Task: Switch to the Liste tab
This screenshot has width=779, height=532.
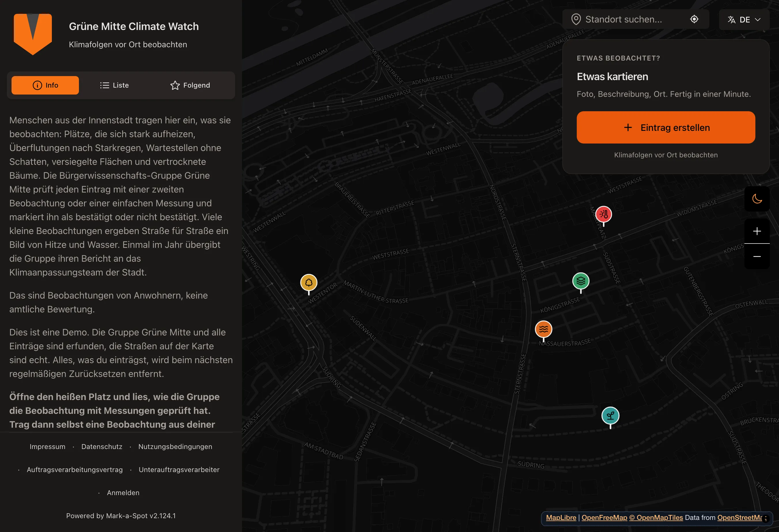Action: pos(114,85)
